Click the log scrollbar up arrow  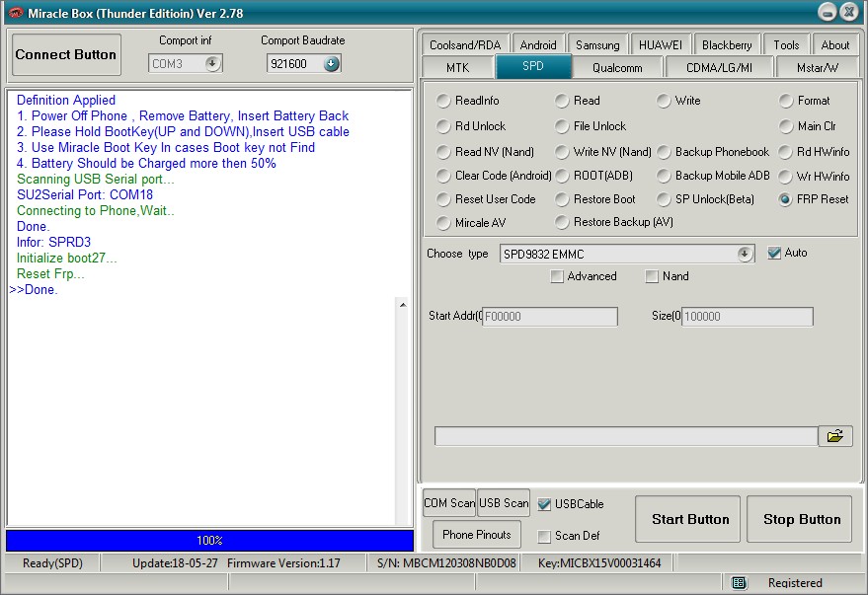403,305
